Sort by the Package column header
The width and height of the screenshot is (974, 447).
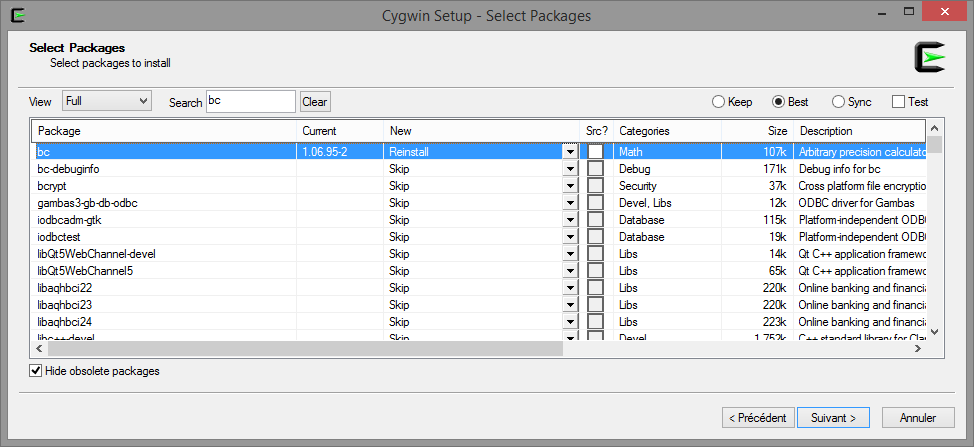165,131
